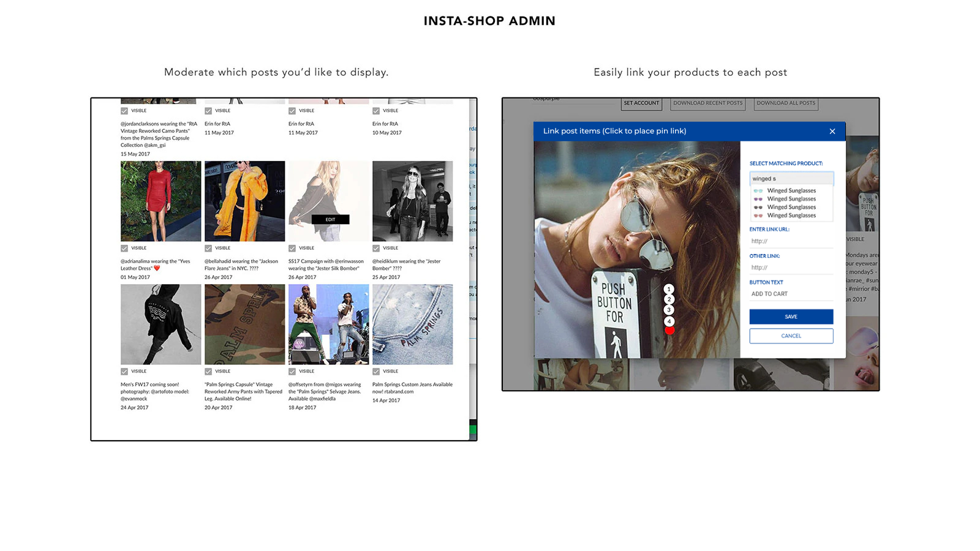This screenshot has width=980, height=551.
Task: Click the 'INSTA-SHOP ADMIN' heading
Action: coord(489,21)
